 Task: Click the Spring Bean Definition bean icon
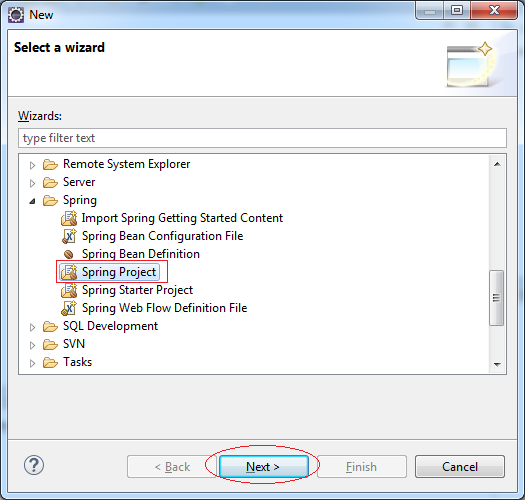[x=69, y=254]
